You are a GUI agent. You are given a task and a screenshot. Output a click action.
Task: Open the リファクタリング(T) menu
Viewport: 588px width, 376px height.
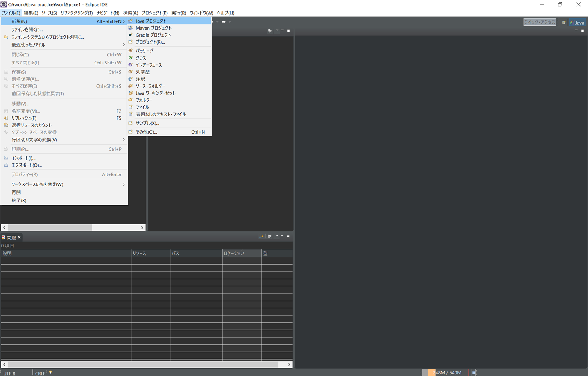coord(77,13)
